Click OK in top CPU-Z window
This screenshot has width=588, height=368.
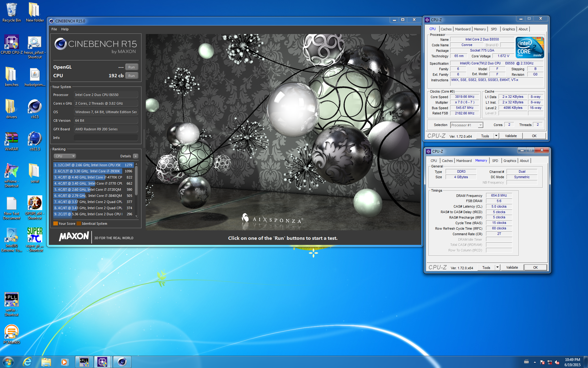pos(534,136)
